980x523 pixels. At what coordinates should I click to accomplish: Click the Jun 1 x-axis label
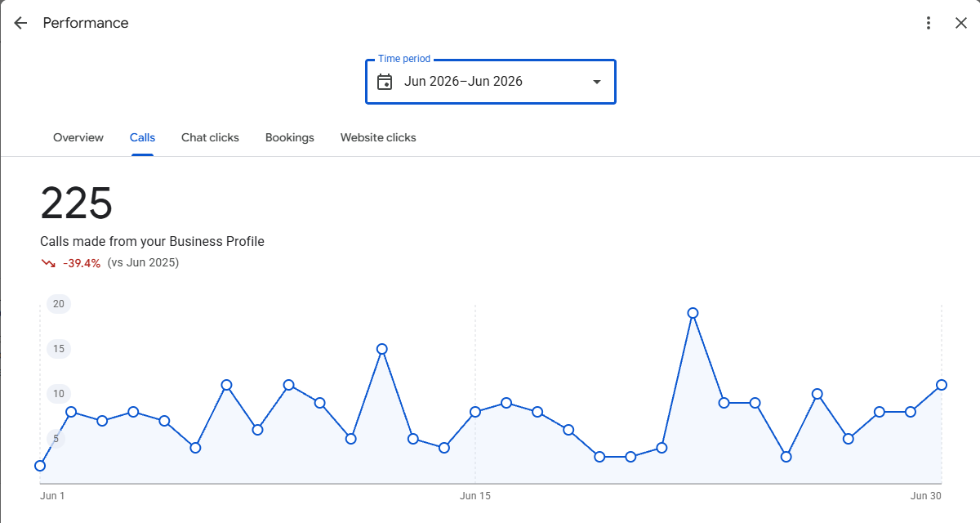coord(52,495)
